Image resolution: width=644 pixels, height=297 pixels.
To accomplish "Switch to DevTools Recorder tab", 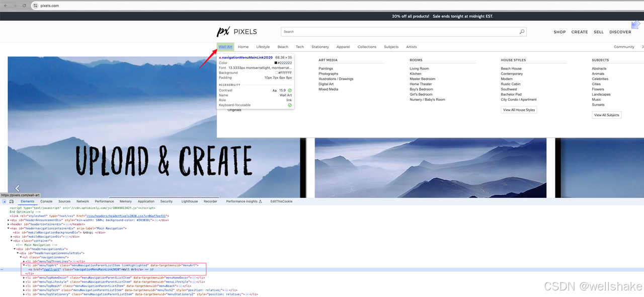I will point(210,201).
